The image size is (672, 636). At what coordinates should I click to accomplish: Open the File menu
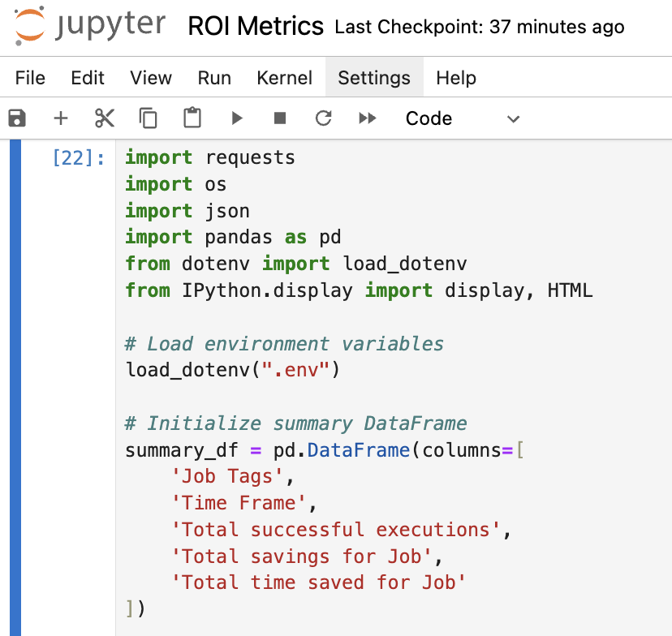[30, 78]
